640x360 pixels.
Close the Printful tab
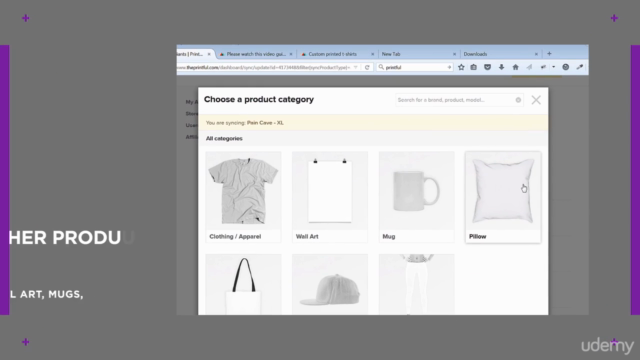pyautogui.click(x=209, y=54)
